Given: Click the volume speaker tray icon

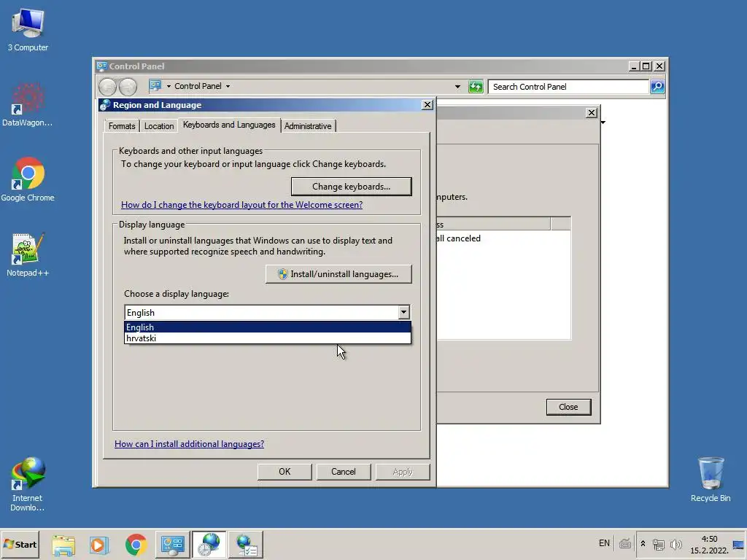Looking at the screenshot, I should tap(676, 544).
